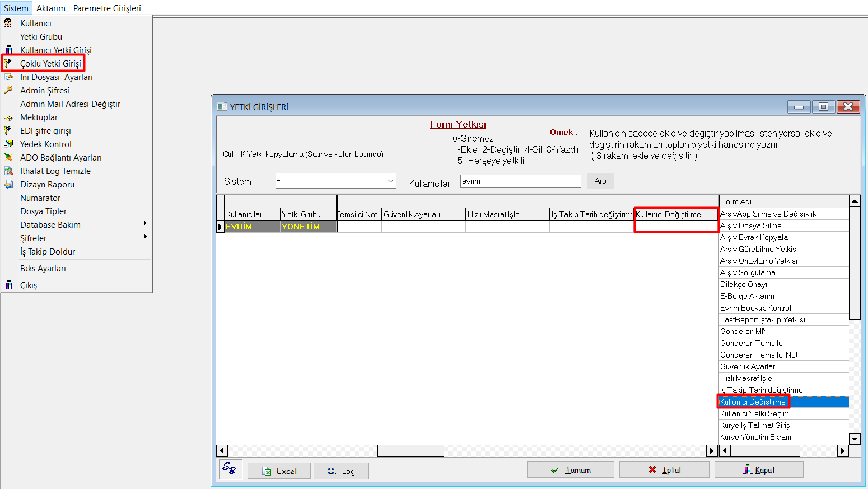Expand the Şifreler submenu arrow
868x489 pixels.
pyautogui.click(x=145, y=237)
